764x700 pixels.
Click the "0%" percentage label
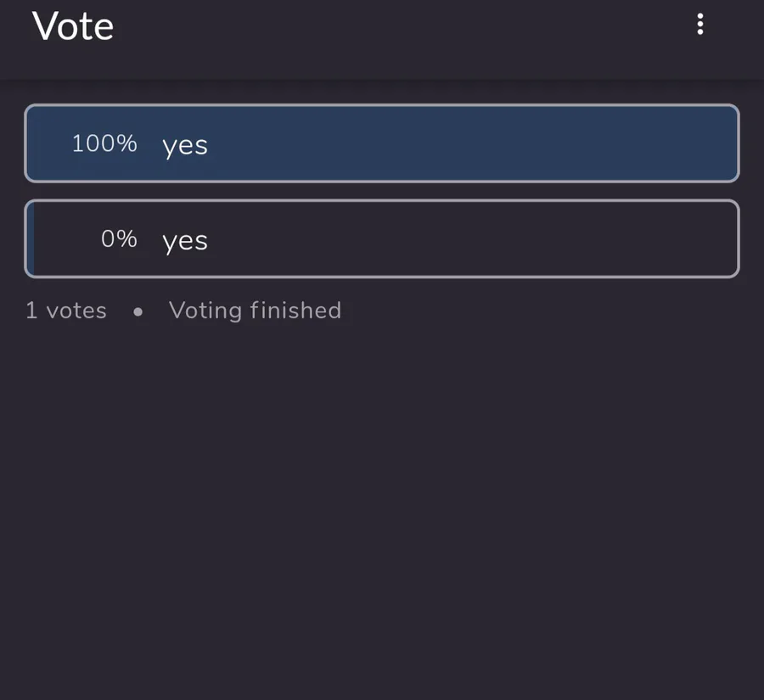coord(119,238)
